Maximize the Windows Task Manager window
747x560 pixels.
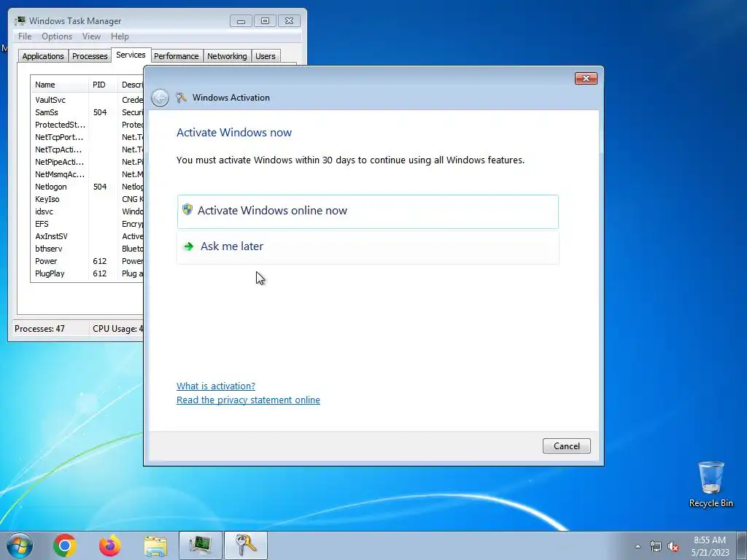(265, 21)
